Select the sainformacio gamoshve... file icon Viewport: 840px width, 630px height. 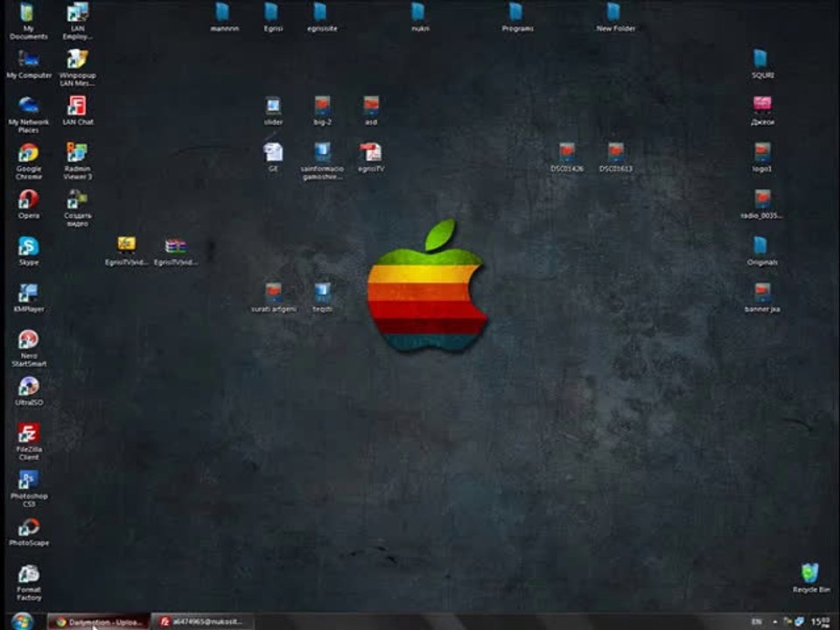322,161
